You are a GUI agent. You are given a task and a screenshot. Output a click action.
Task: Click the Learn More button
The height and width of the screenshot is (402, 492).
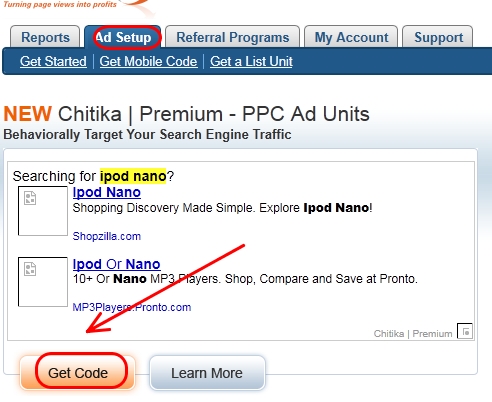(x=207, y=373)
